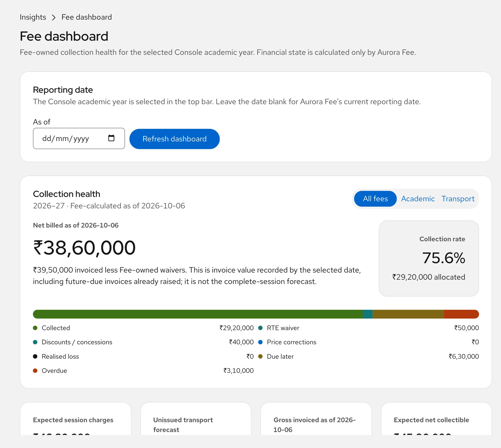
Task: Click the Realised loss legend label
Action: (60, 356)
